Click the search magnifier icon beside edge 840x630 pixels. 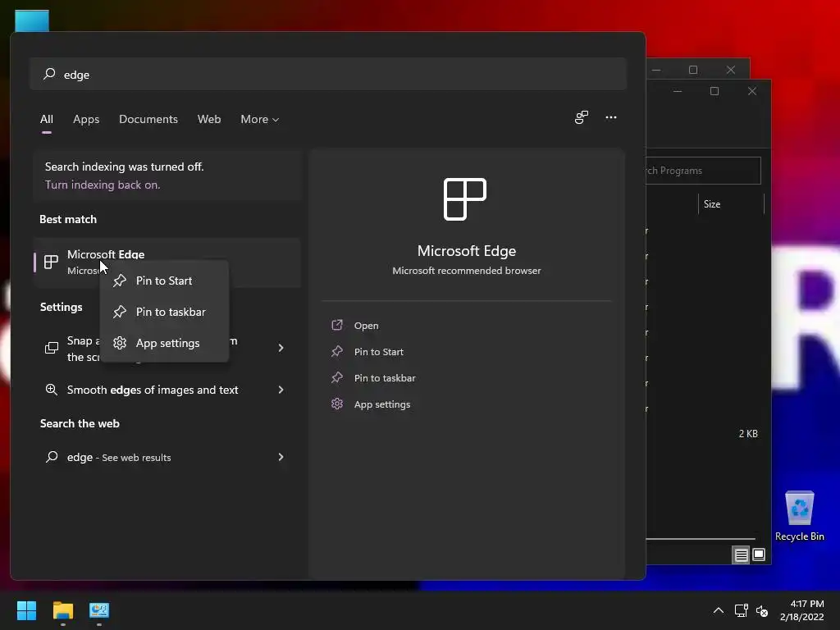click(x=49, y=74)
